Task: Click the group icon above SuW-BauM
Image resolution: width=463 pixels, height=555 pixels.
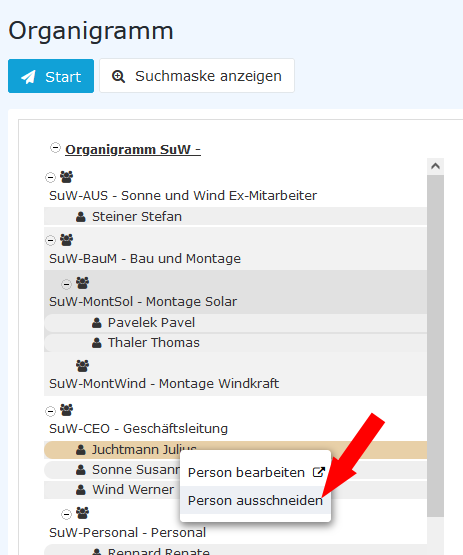Action: (x=66, y=240)
